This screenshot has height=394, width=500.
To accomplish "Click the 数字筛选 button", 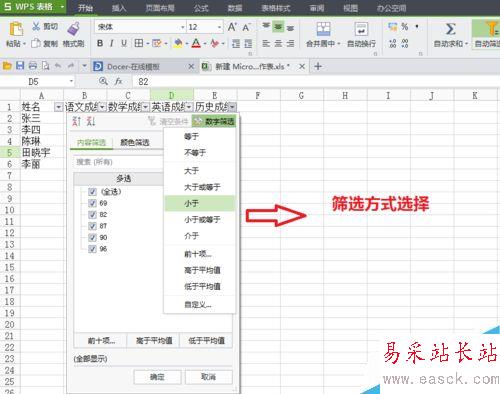I will tap(214, 122).
